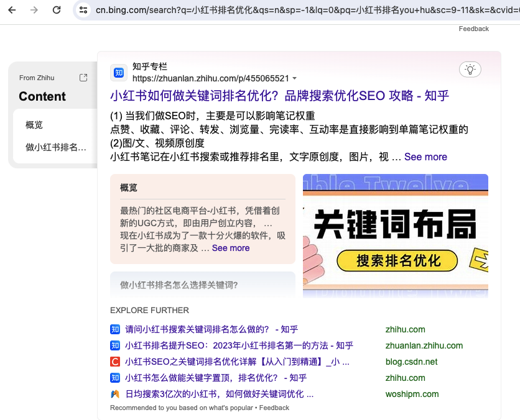This screenshot has width=520, height=420.
Task: Click Zhihu icon beside 小红书怎么做能关键字置顶
Action: [x=114, y=378]
